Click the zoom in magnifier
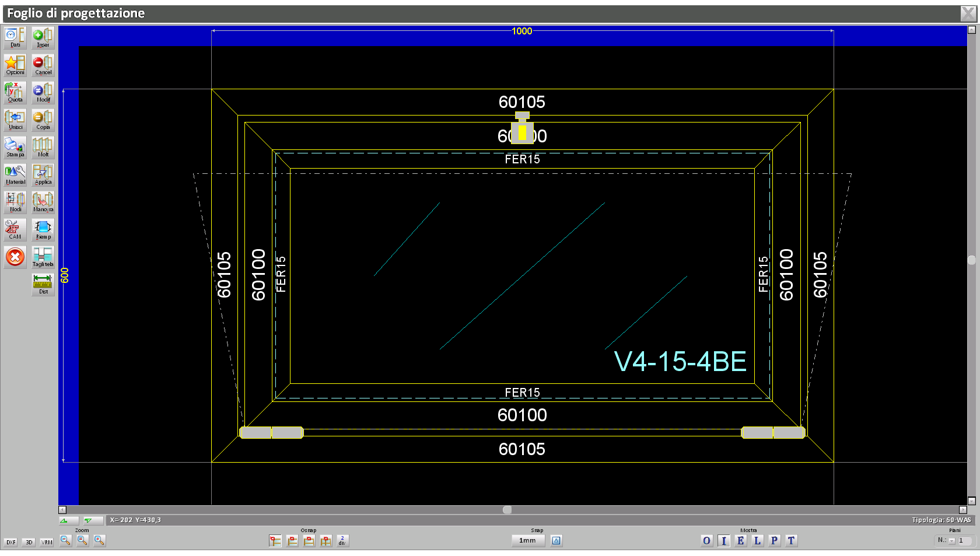This screenshot has width=980, height=556. point(99,541)
